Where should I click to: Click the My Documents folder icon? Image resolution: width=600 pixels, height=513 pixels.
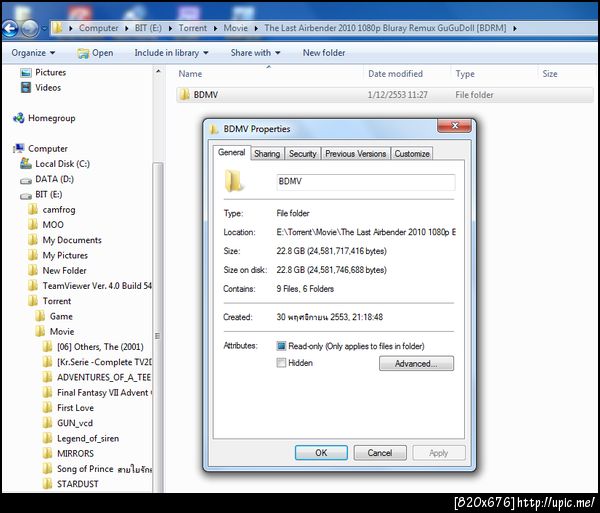pos(33,240)
